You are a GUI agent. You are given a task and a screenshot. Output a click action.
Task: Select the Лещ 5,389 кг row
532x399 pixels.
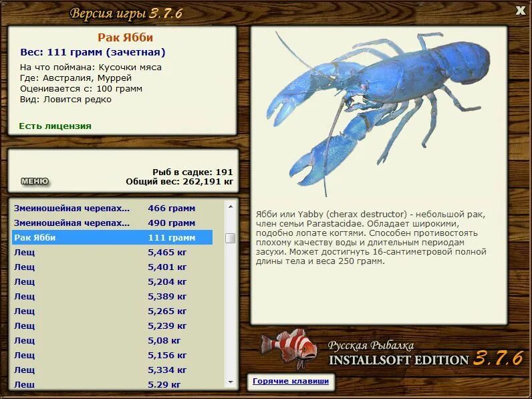(x=112, y=297)
